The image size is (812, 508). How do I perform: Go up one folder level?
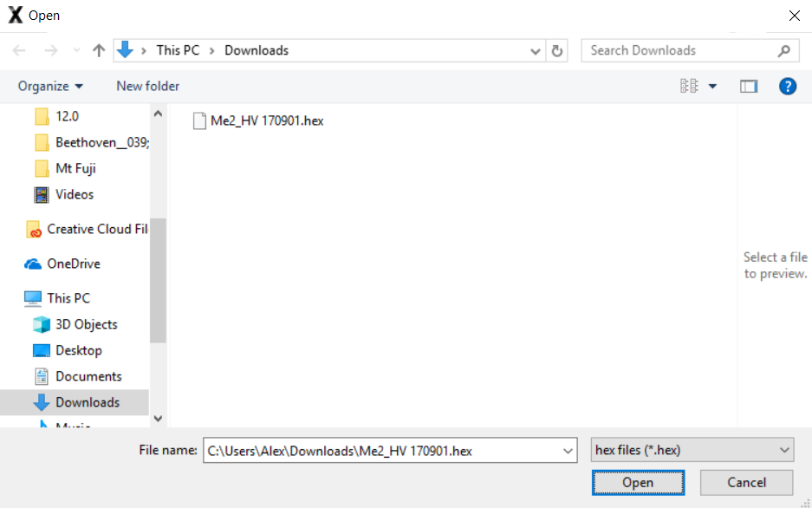tap(99, 50)
